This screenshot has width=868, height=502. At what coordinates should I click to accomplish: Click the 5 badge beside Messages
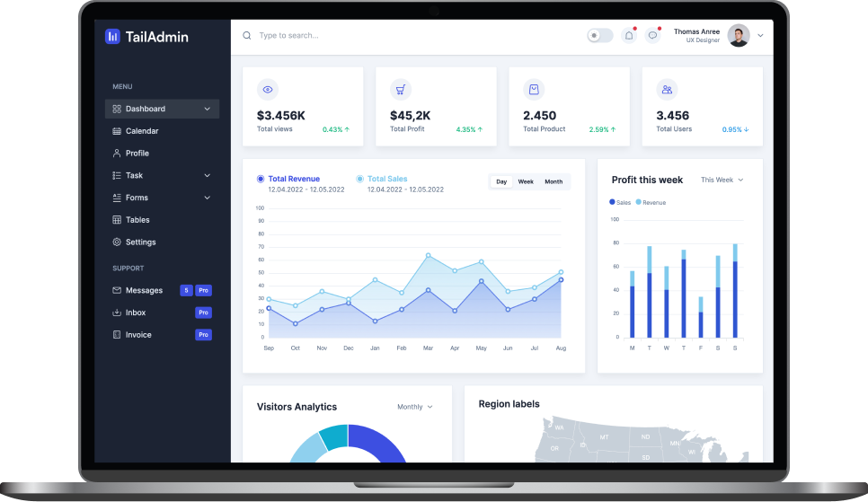[x=186, y=290]
